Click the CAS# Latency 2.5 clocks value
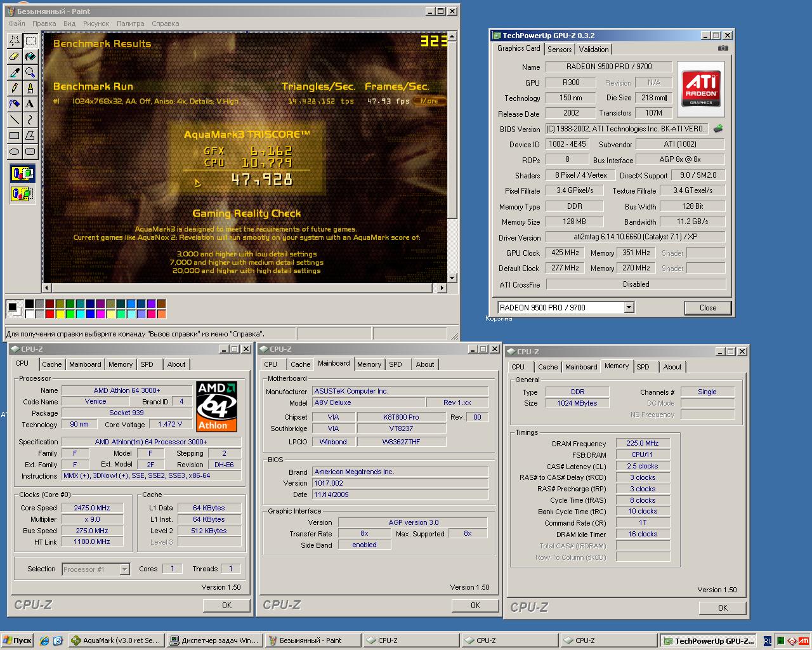 click(x=643, y=466)
